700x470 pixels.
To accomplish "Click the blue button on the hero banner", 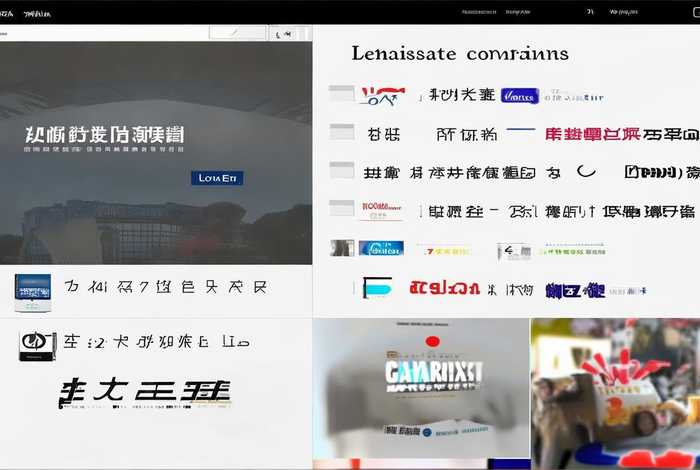I will (x=217, y=178).
